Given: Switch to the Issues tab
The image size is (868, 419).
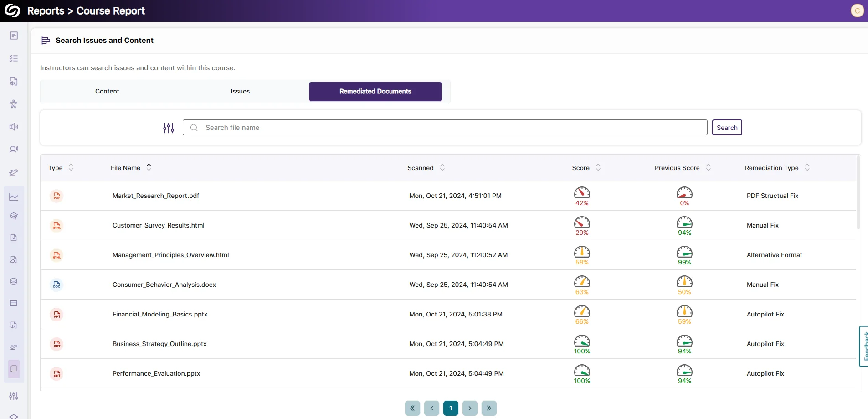Looking at the screenshot, I should (x=240, y=92).
